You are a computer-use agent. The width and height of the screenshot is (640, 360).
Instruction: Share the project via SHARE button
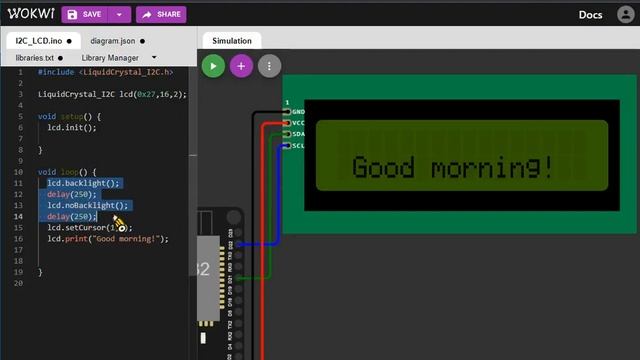pyautogui.click(x=161, y=15)
